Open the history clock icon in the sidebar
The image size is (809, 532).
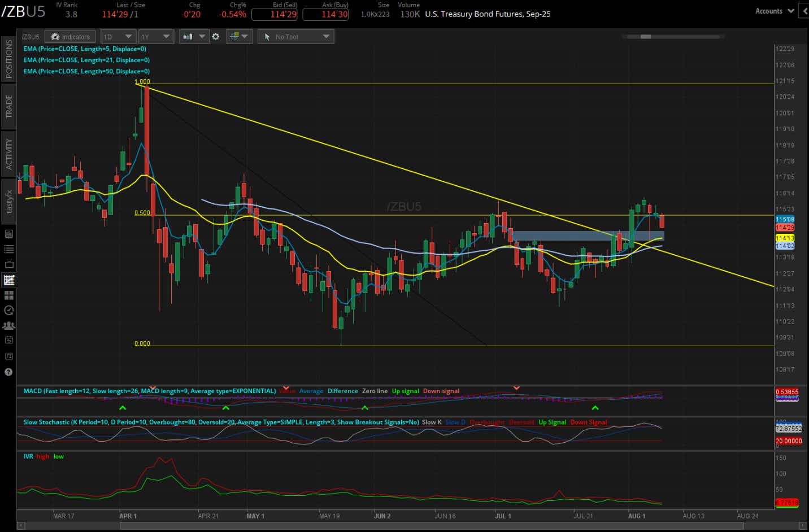[x=8, y=310]
